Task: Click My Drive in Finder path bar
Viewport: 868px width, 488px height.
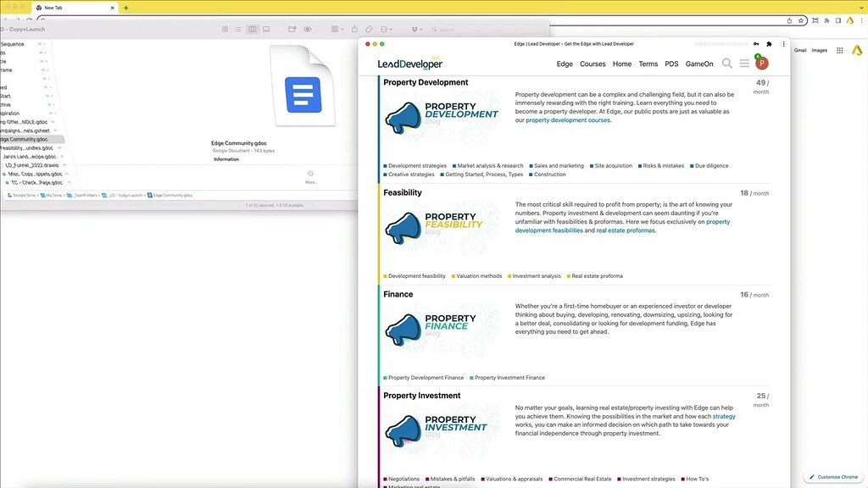Action: [52, 196]
